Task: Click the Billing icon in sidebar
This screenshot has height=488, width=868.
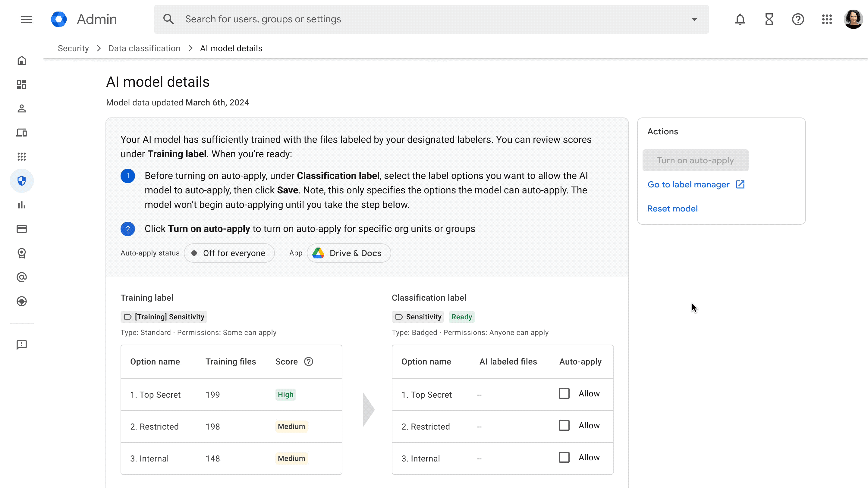Action: (x=21, y=229)
